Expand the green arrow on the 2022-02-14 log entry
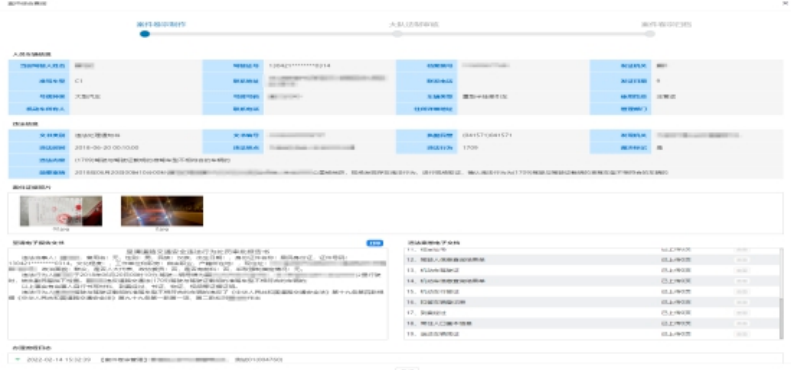Image resolution: width=793 pixels, height=370 pixels. click(18, 360)
